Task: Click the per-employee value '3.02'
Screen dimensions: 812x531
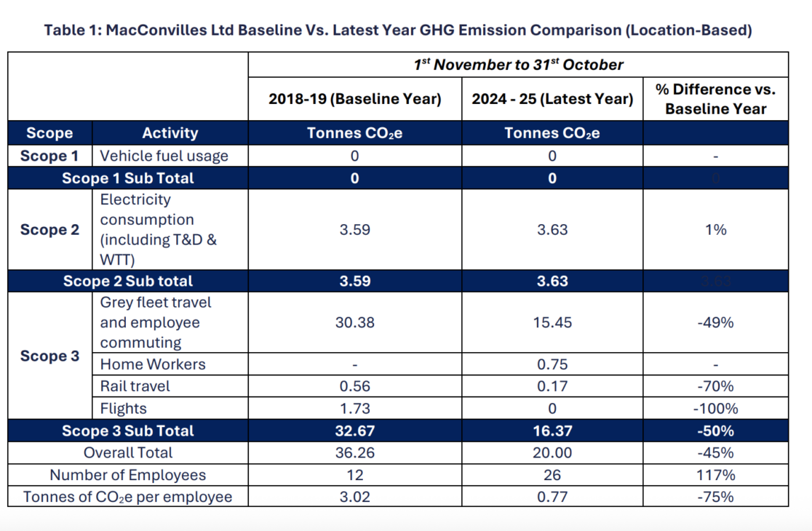Action: pyautogui.click(x=355, y=497)
